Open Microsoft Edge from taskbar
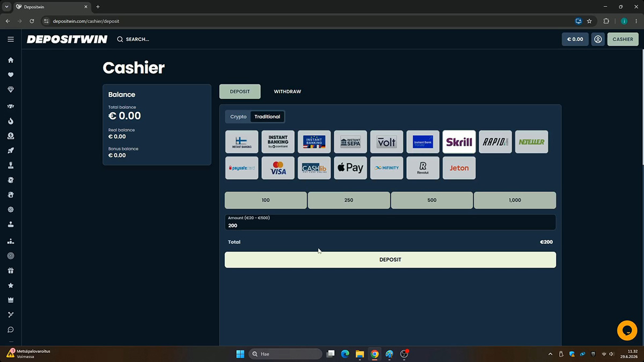 coord(345,354)
